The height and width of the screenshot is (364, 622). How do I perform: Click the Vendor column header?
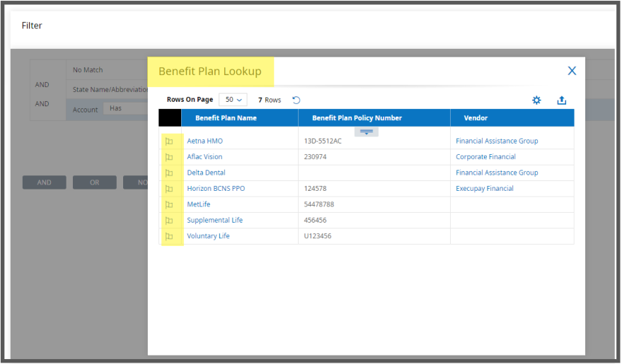click(x=476, y=118)
